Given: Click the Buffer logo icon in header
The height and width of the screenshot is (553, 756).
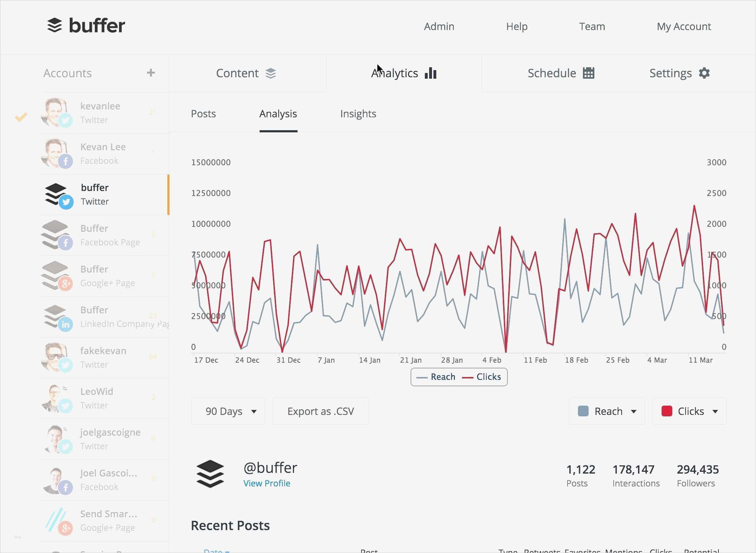Looking at the screenshot, I should pyautogui.click(x=55, y=25).
